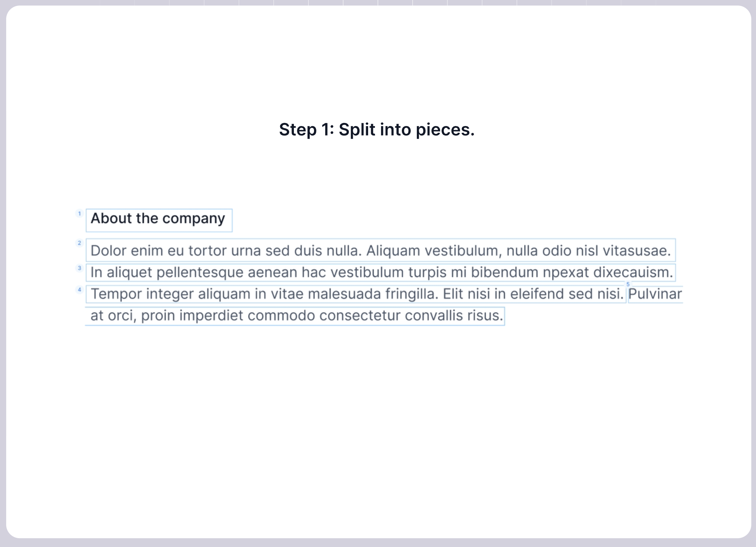Click the "Step 1: Split into pieces." title
This screenshot has height=547, width=756.
click(x=377, y=130)
